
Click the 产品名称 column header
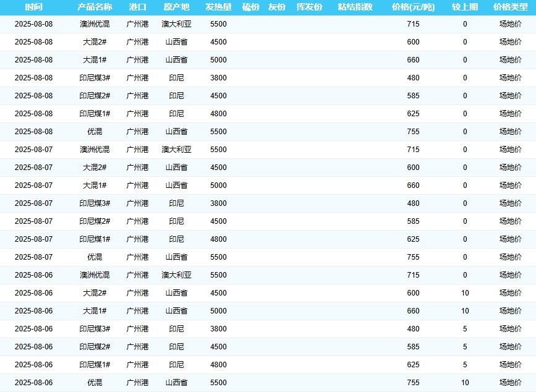[x=95, y=7]
